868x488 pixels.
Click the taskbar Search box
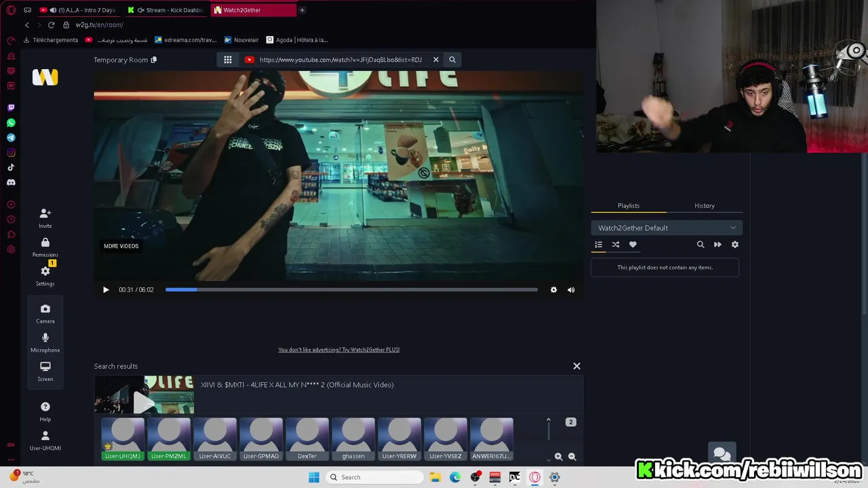pyautogui.click(x=376, y=477)
